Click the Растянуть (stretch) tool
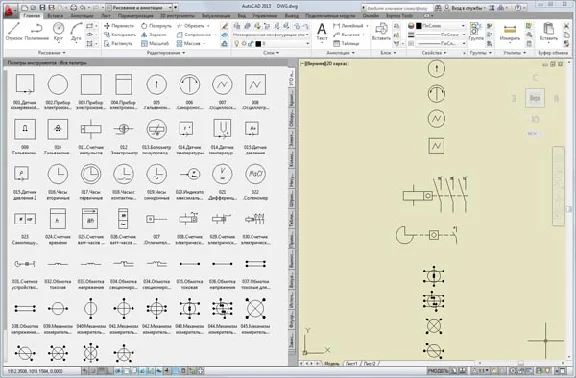Viewport: 576px width, 378px height. [118, 43]
